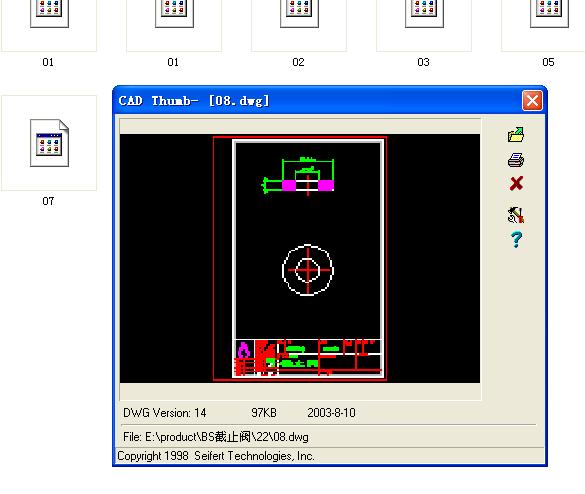The image size is (585, 494).
Task: Click the '07' file name label
Action: 48,201
